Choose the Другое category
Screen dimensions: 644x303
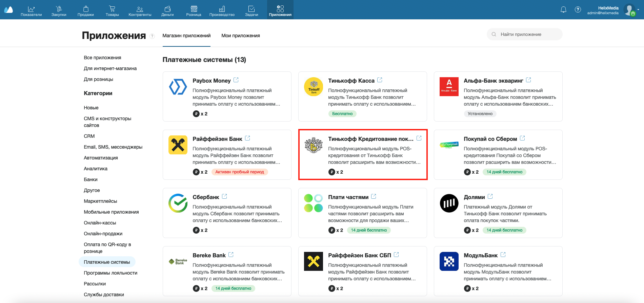pyautogui.click(x=92, y=190)
